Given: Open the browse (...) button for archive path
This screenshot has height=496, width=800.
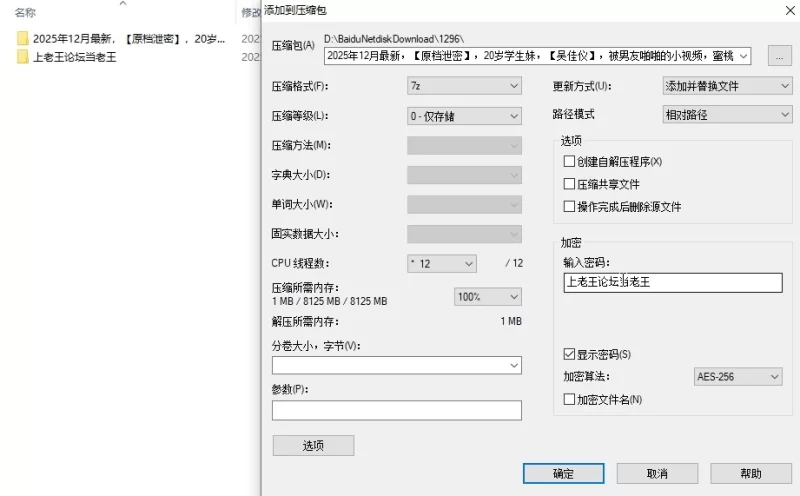Looking at the screenshot, I should point(780,56).
